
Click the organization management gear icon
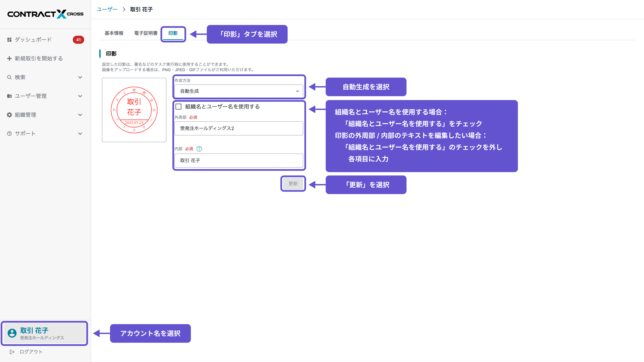[x=9, y=115]
